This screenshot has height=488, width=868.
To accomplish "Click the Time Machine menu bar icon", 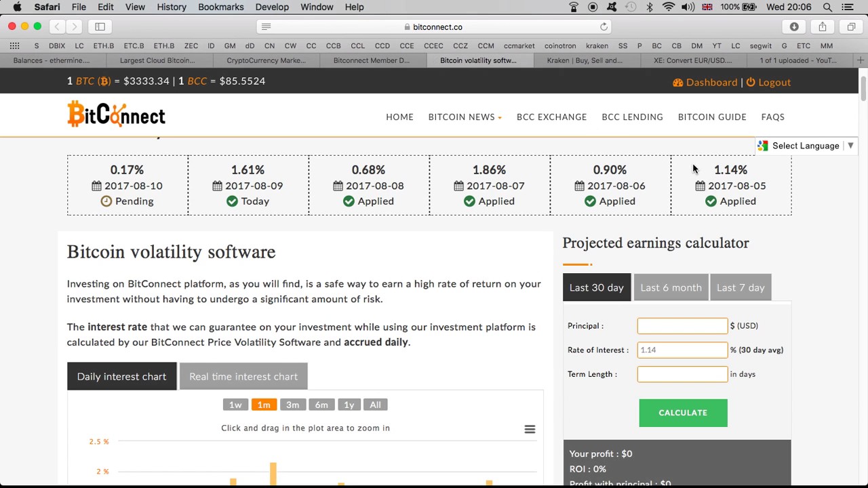I will tap(631, 7).
